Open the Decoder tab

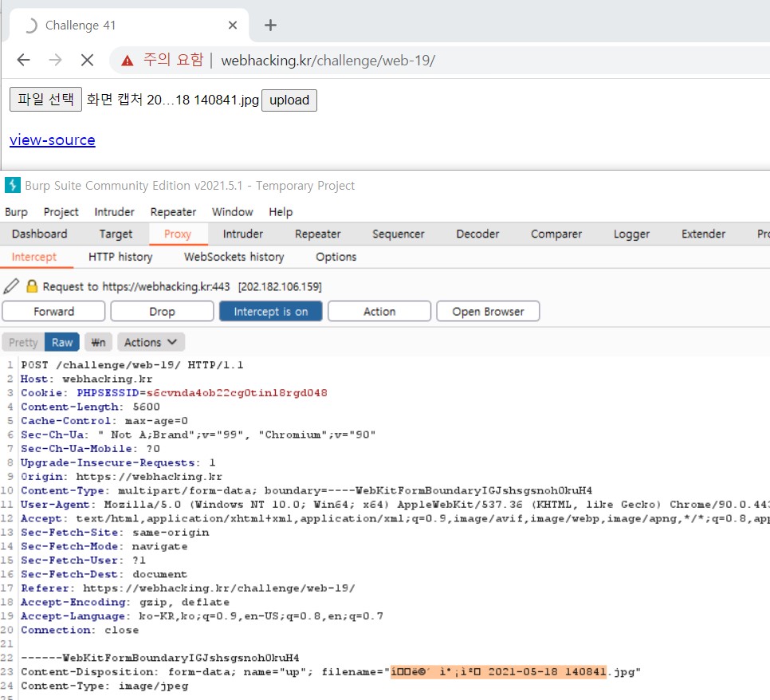point(477,234)
